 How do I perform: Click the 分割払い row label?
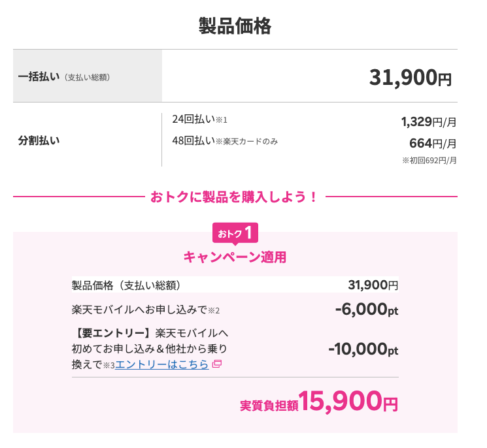point(39,140)
